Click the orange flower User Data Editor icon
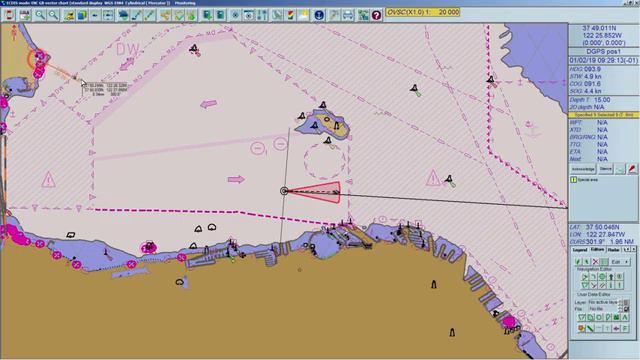This screenshot has height=360, width=640. pyautogui.click(x=581, y=328)
